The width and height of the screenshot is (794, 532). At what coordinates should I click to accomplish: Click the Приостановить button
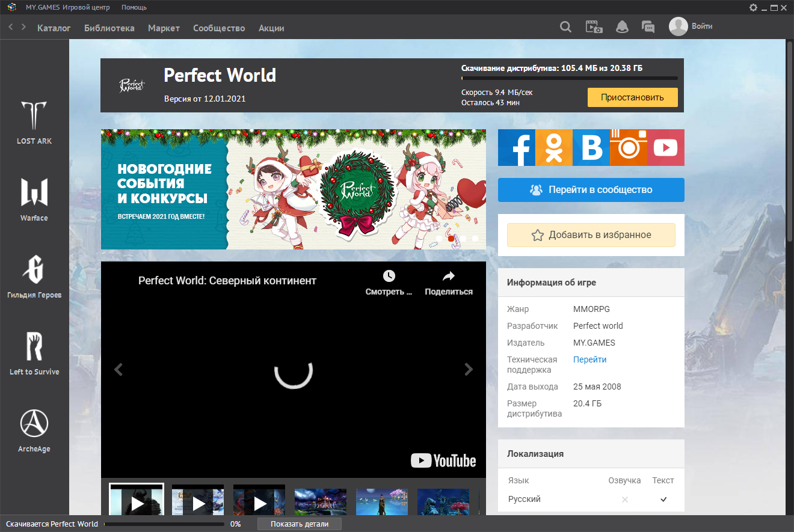[633, 97]
